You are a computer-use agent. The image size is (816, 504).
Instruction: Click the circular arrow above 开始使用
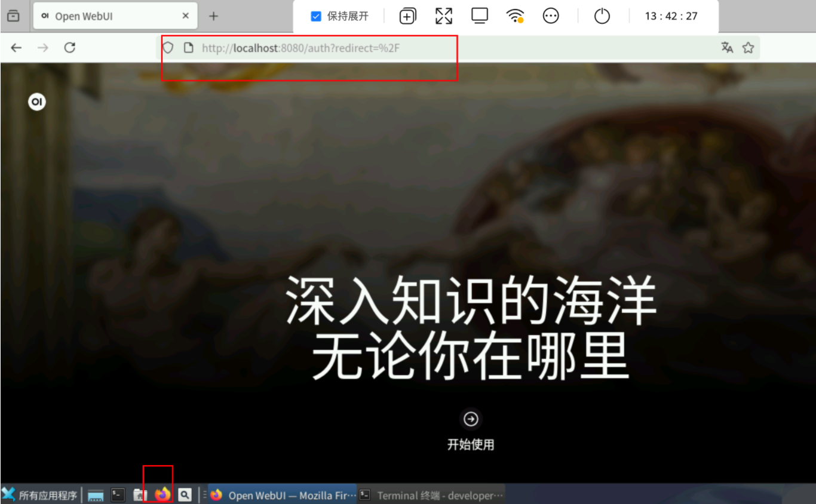[x=471, y=419]
